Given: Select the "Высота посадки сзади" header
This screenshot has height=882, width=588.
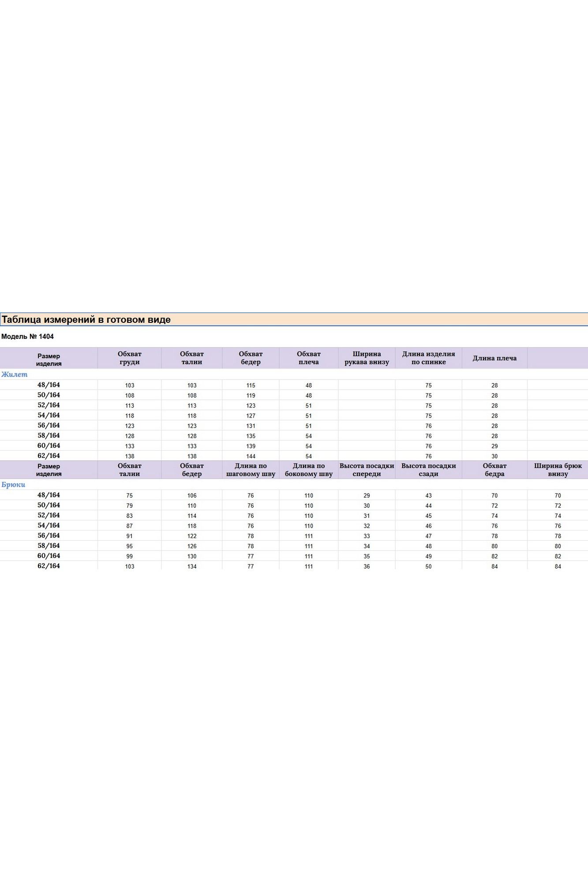Looking at the screenshot, I should pyautogui.click(x=428, y=470).
